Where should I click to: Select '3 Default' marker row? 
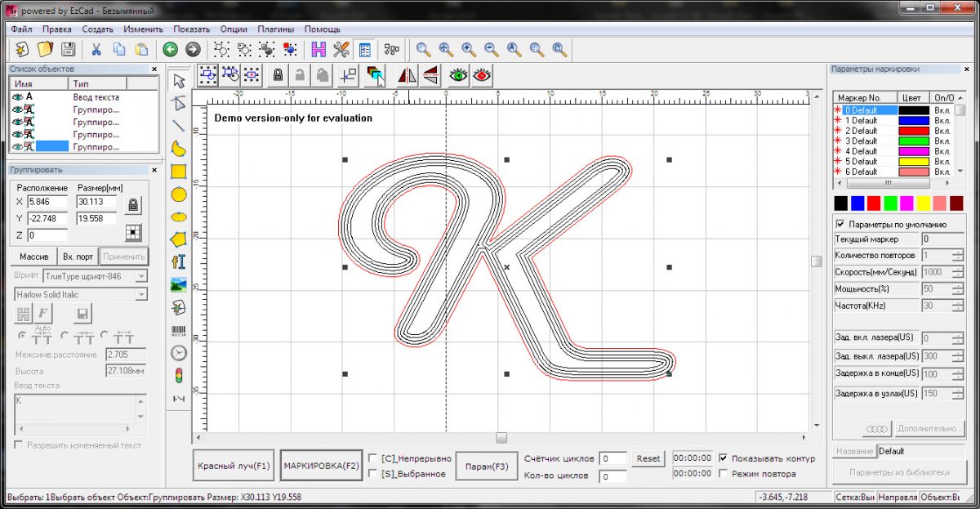pyautogui.click(x=861, y=141)
